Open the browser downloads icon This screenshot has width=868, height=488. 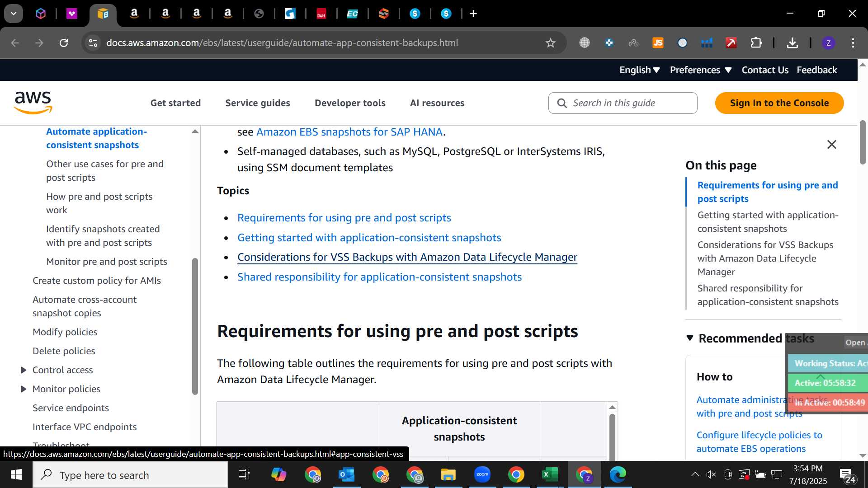click(x=792, y=43)
